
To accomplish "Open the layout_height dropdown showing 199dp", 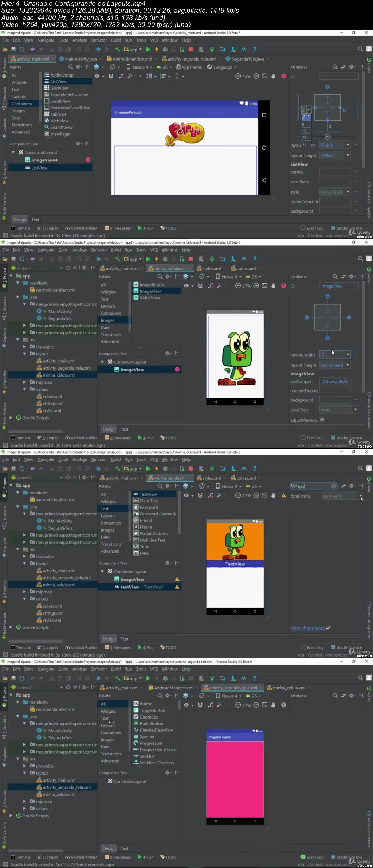I will click(348, 156).
